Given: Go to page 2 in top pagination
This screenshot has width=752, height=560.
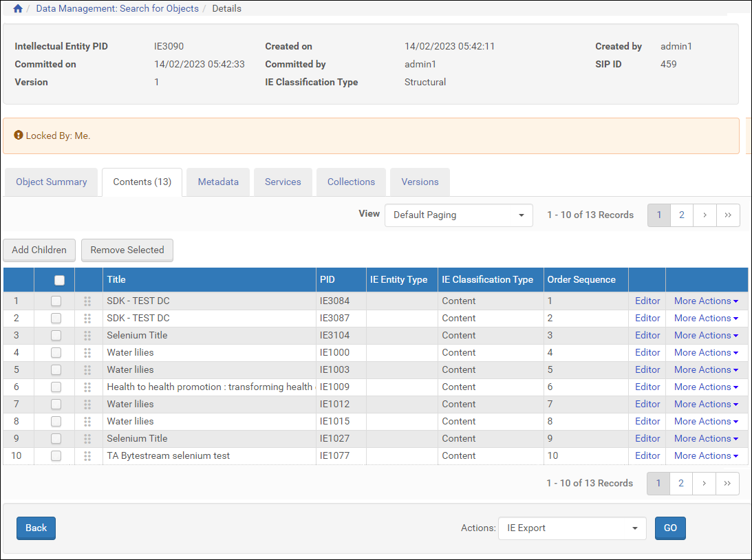Looking at the screenshot, I should point(682,215).
